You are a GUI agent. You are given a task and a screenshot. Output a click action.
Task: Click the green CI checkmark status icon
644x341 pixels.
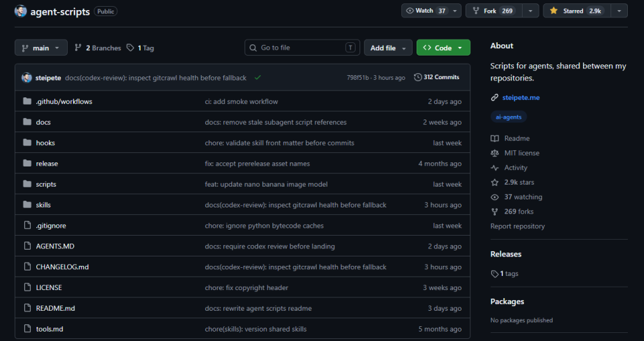[x=258, y=77]
